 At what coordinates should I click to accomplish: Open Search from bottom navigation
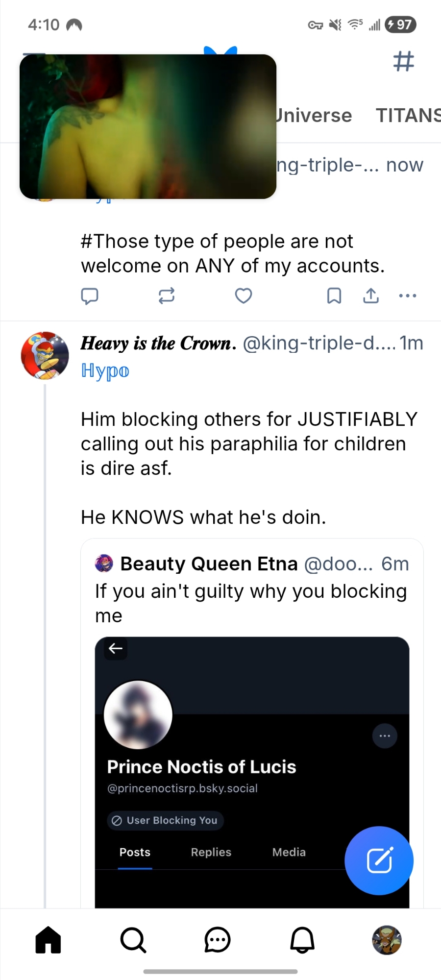pyautogui.click(x=133, y=940)
